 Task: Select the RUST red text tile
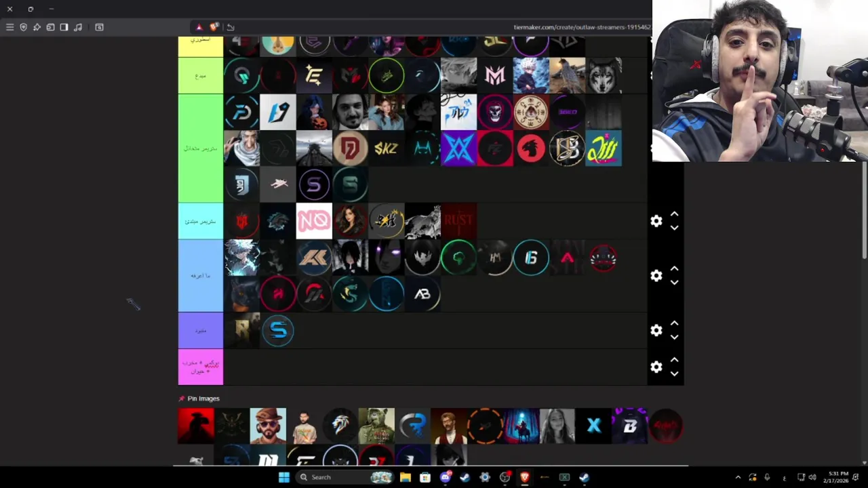(459, 221)
